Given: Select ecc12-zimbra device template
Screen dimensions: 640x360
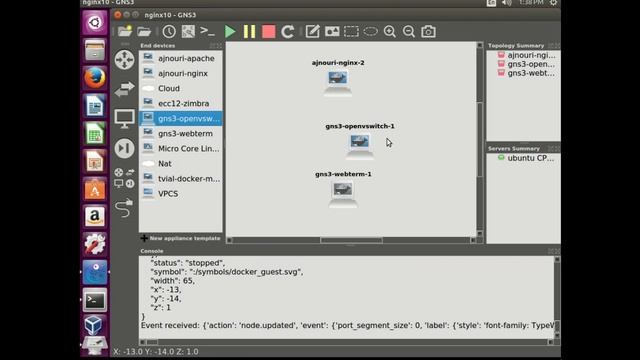Looking at the screenshot, I should tap(180, 104).
